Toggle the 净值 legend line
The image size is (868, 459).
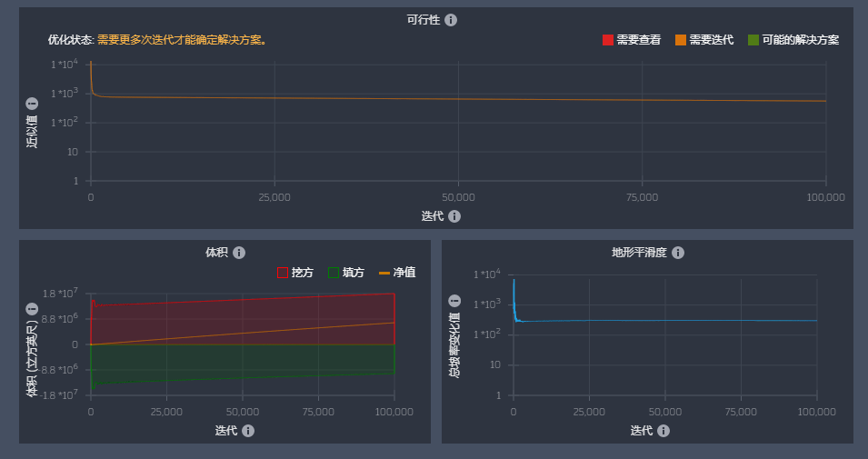point(384,273)
